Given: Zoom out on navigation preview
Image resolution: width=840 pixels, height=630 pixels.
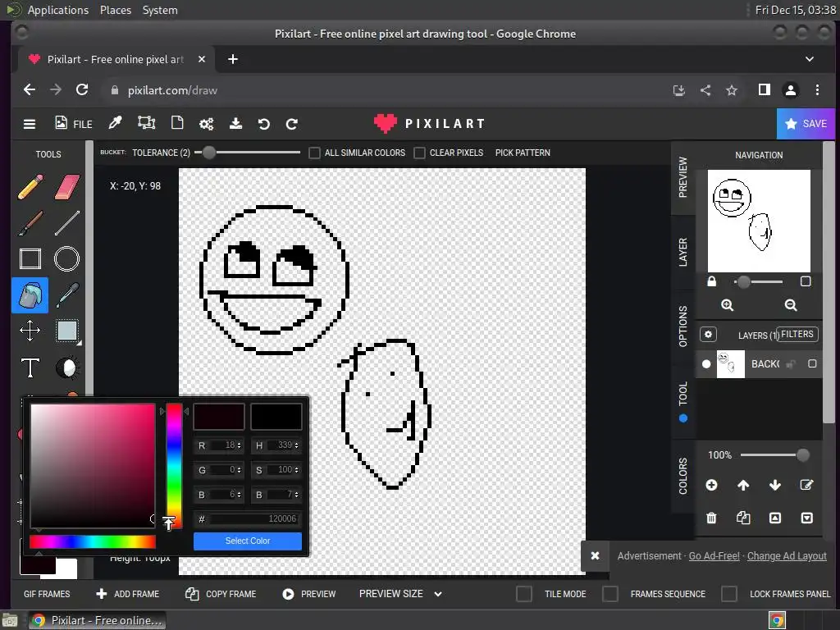Looking at the screenshot, I should [x=791, y=305].
